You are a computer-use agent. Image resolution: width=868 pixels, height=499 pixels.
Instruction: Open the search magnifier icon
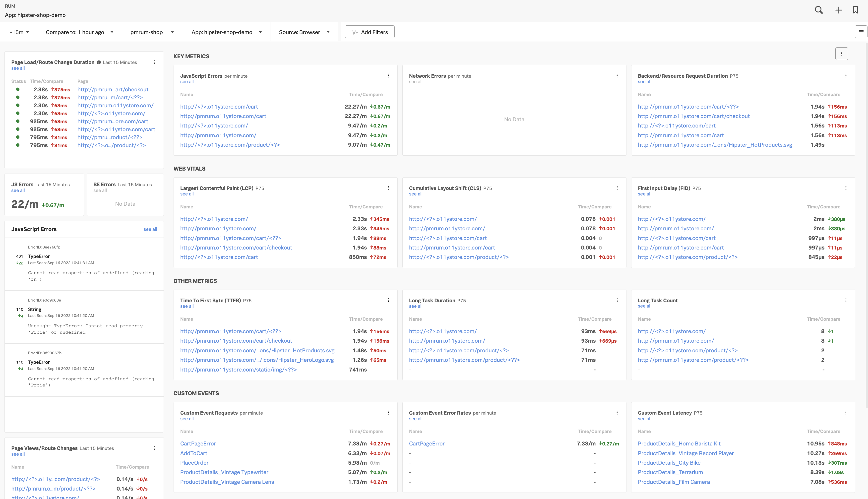point(819,10)
